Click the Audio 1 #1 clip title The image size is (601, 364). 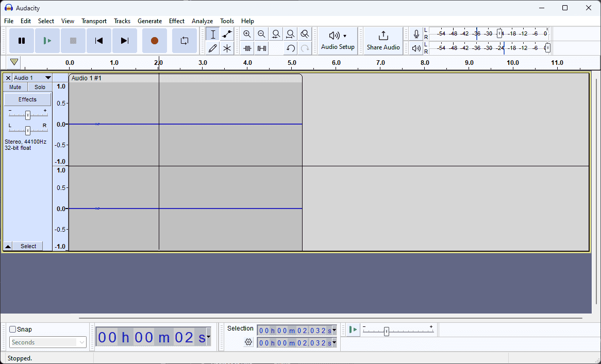(86, 78)
